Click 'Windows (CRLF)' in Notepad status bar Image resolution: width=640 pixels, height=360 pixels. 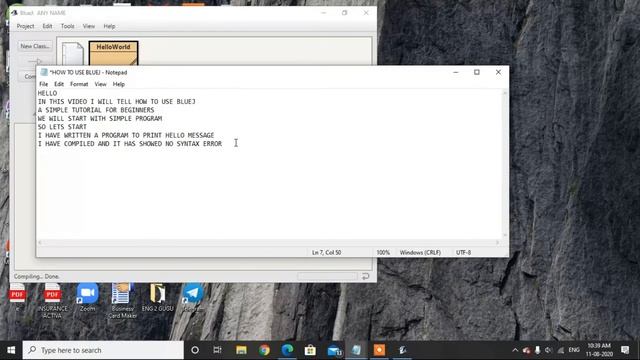point(420,253)
